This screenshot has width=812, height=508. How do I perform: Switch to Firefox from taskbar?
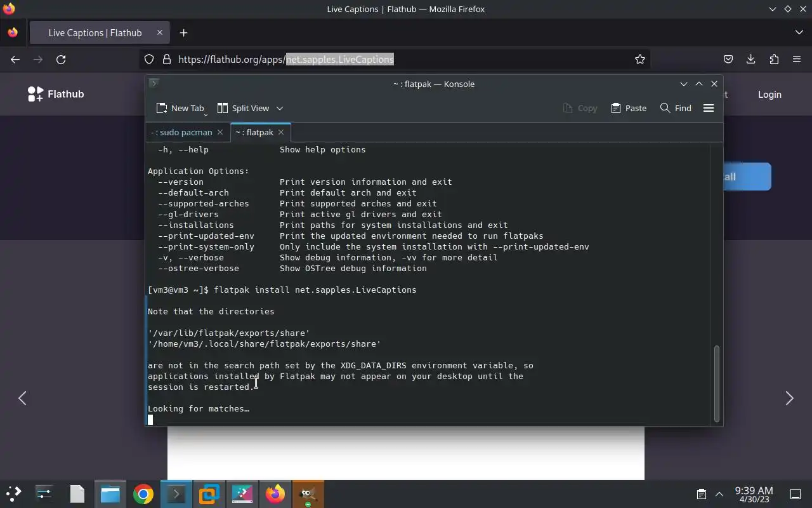275,493
